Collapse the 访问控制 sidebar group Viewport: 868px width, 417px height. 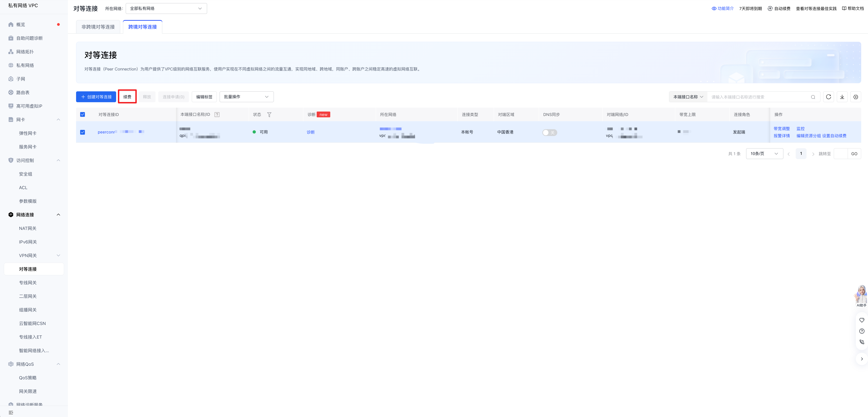pyautogui.click(x=58, y=160)
